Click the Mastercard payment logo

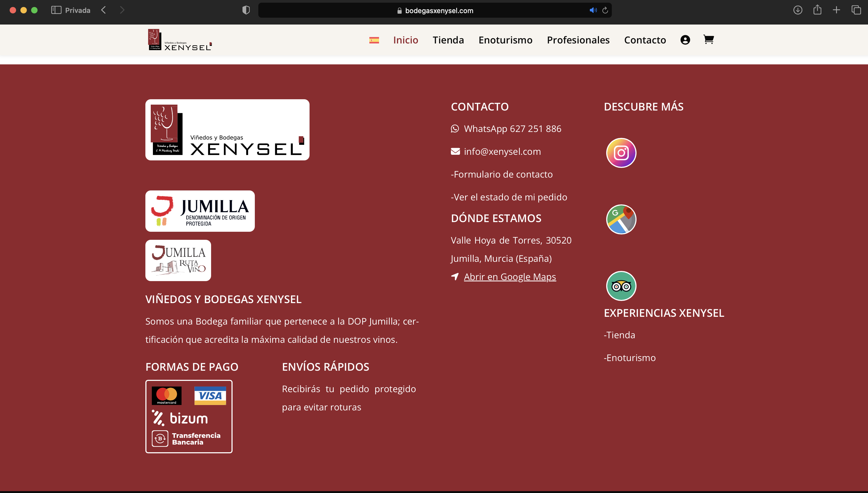(x=167, y=395)
